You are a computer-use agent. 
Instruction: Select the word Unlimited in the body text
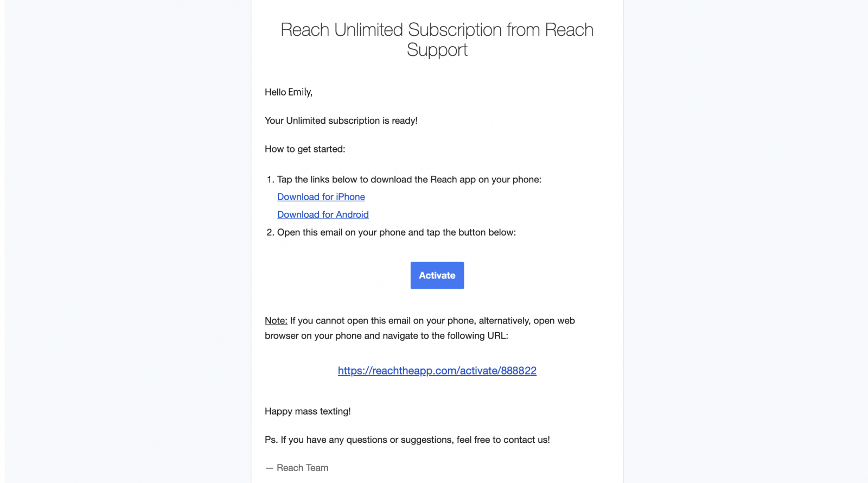coord(304,120)
